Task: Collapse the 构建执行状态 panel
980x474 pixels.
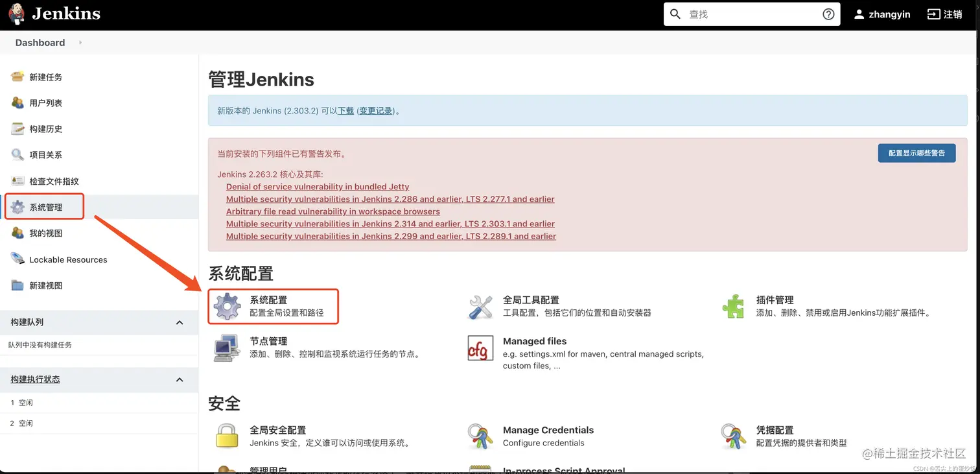Action: [x=180, y=379]
